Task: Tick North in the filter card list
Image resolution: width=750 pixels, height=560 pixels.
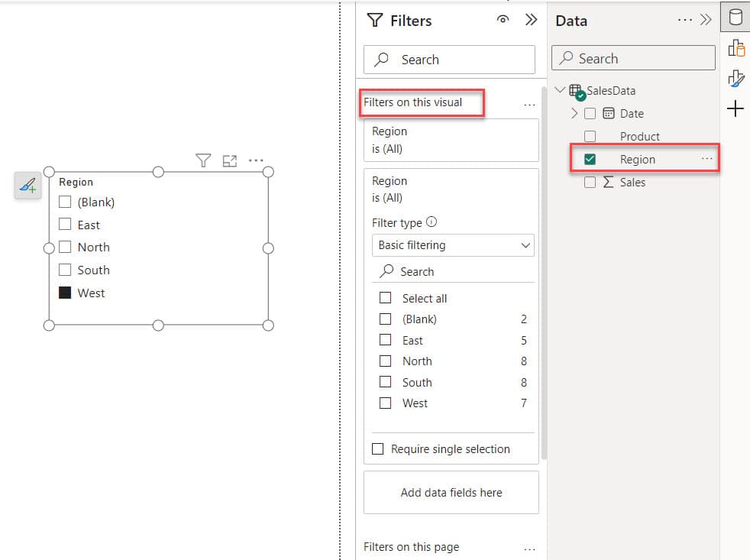Action: coord(385,361)
